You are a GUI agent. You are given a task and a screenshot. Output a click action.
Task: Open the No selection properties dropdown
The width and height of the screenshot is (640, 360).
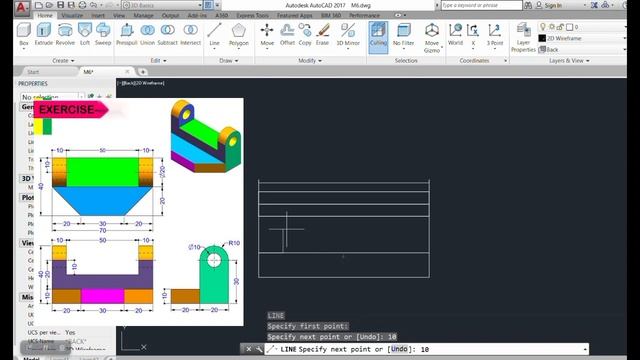(52, 97)
